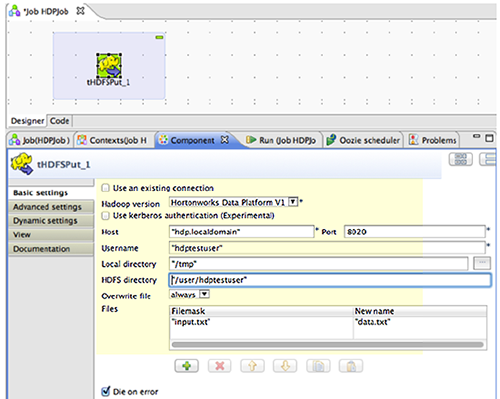
Task: Move file row up with arrow icon
Action: coord(252,366)
